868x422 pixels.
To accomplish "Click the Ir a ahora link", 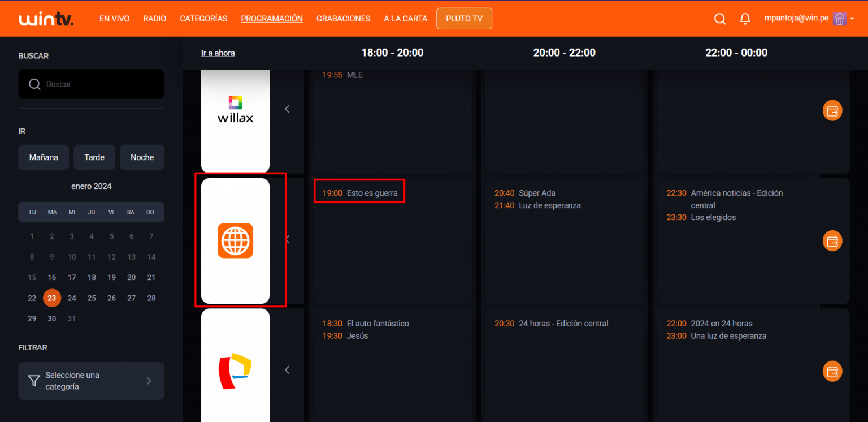I will [x=218, y=53].
